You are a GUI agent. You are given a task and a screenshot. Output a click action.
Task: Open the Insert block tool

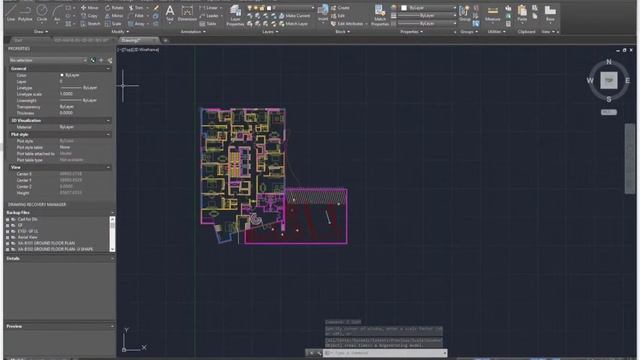323,13
